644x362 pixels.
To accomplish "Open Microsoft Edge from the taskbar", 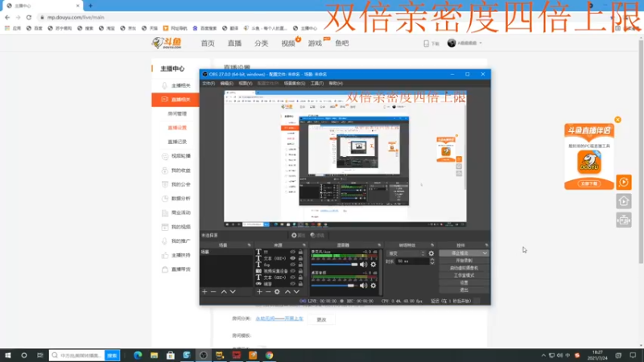I will (138, 355).
